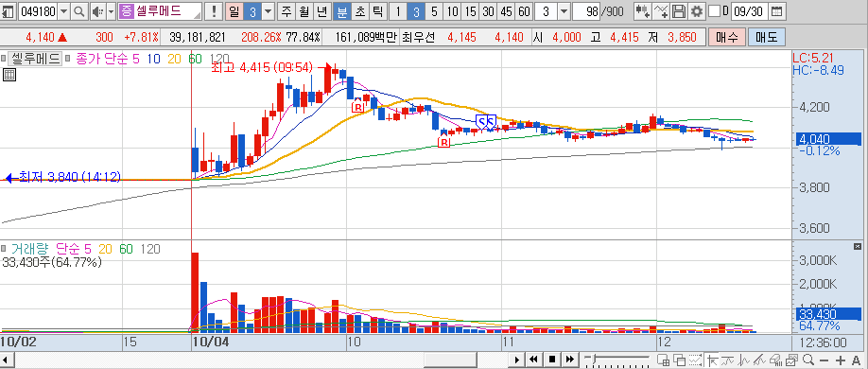
Task: Click the 매수 (buy) button
Action: (726, 37)
